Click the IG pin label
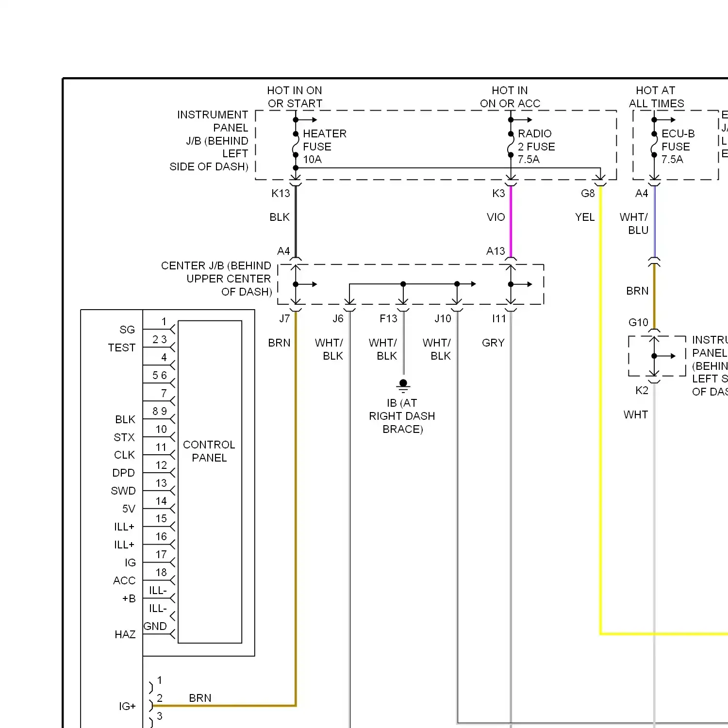This screenshot has height=728, width=728. click(x=130, y=563)
